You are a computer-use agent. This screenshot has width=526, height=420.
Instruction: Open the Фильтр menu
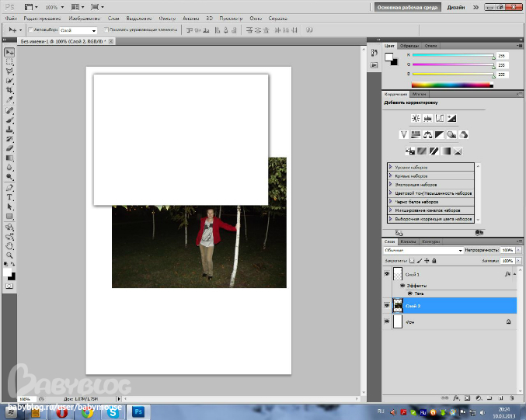[x=167, y=17]
